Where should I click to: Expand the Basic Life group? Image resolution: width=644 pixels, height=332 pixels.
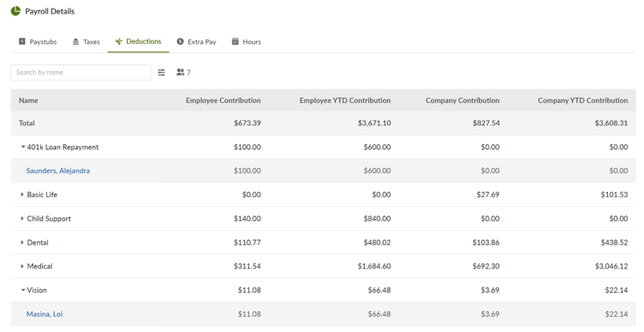pyautogui.click(x=22, y=195)
